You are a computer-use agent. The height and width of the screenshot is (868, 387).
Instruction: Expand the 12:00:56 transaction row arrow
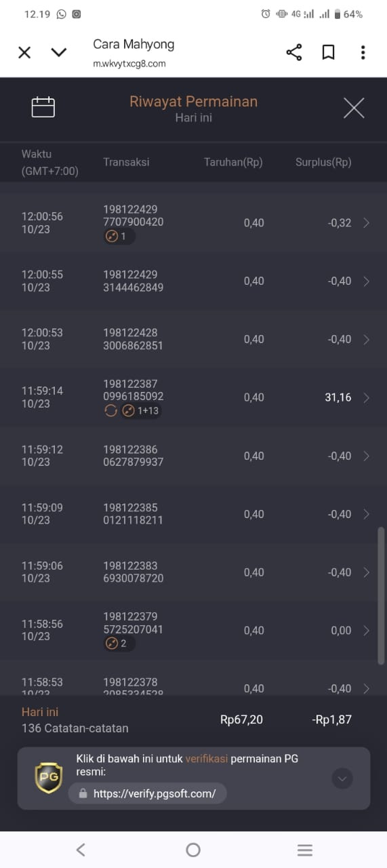click(367, 222)
